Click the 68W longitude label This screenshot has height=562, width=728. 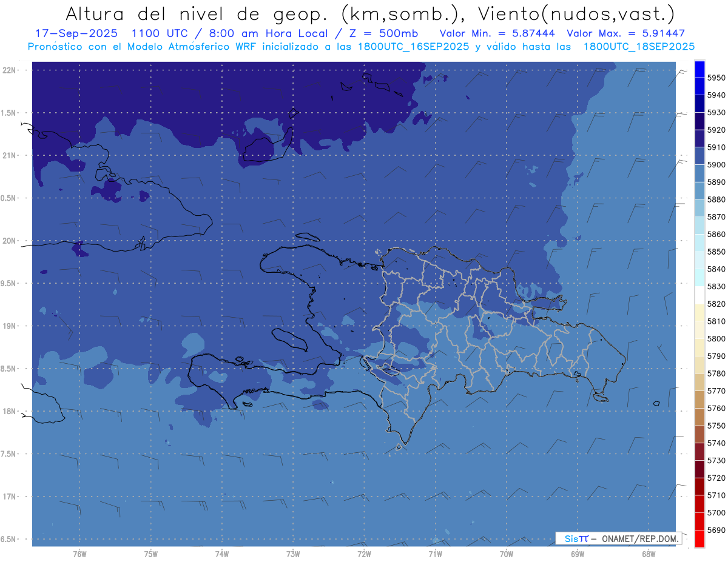pos(649,554)
